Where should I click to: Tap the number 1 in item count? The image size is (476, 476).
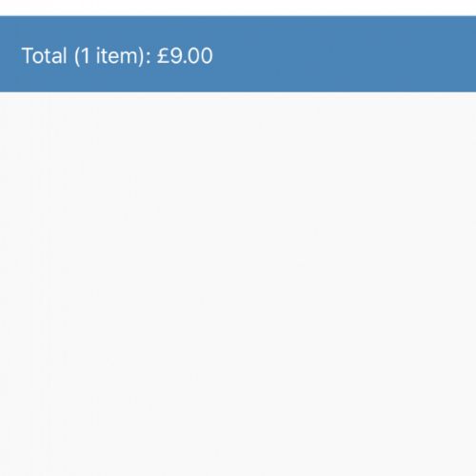pos(86,56)
